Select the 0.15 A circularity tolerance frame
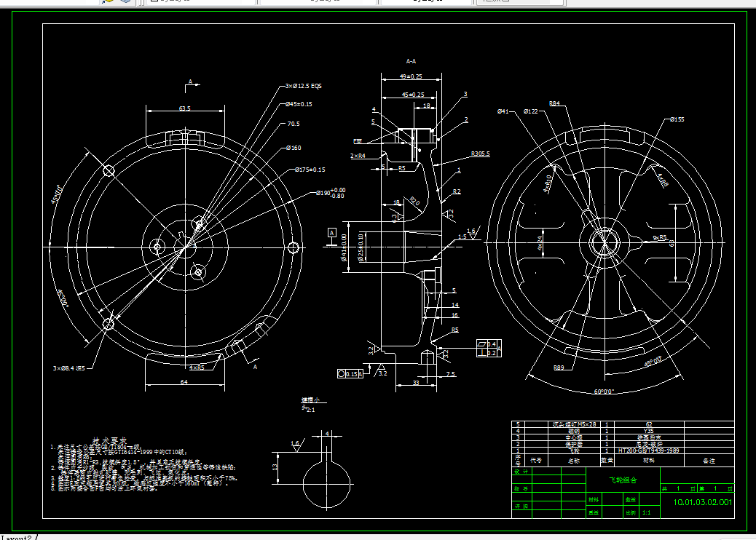 [x=350, y=373]
